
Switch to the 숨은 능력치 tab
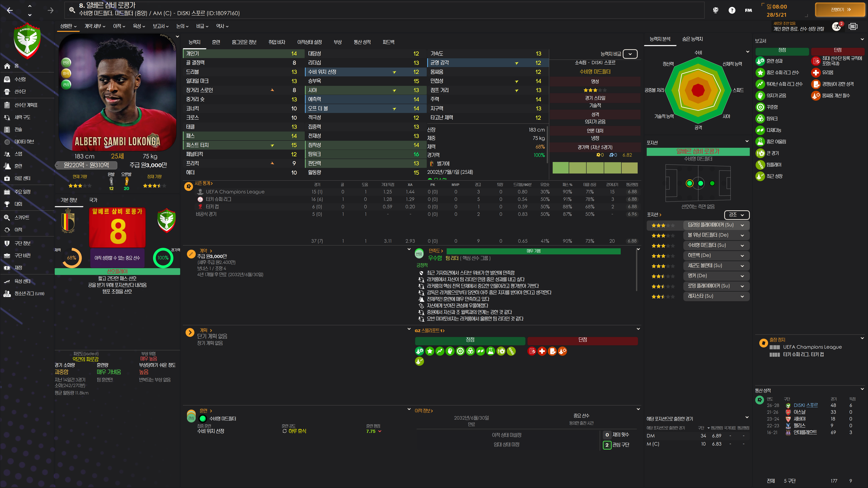click(x=692, y=39)
